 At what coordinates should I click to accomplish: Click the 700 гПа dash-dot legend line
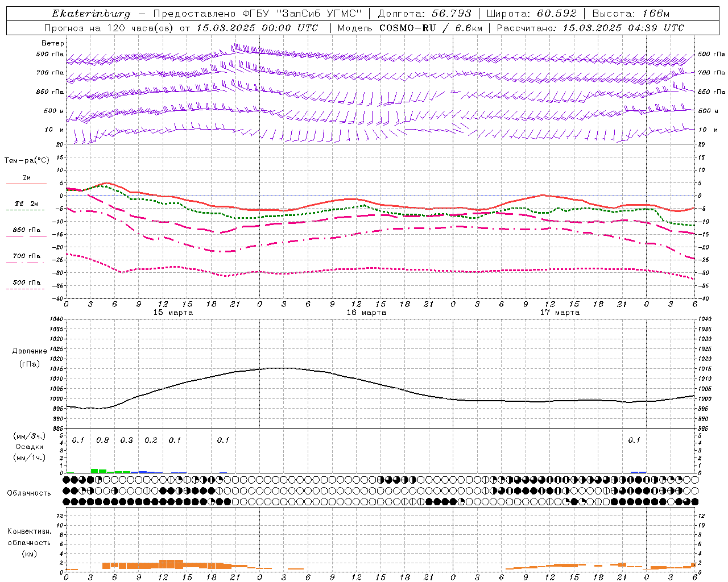coord(26,263)
